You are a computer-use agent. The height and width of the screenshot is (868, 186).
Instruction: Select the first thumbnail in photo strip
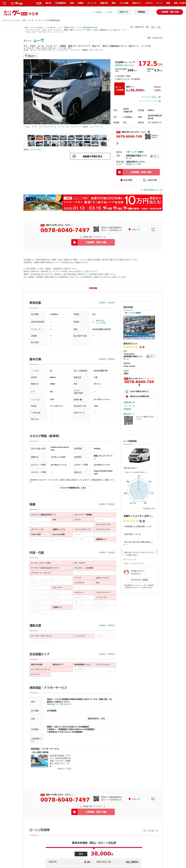pyautogui.click(x=31, y=137)
